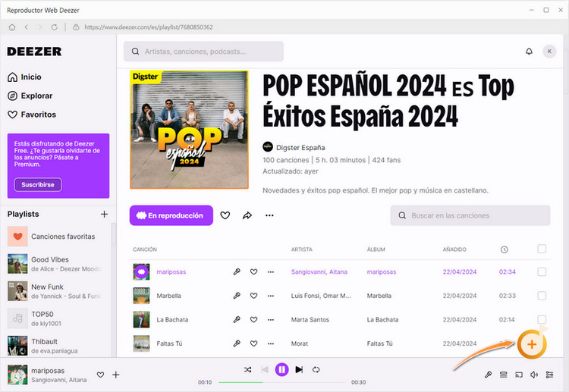The height and width of the screenshot is (392, 569).
Task: Click the URL address bar
Action: point(149,27)
